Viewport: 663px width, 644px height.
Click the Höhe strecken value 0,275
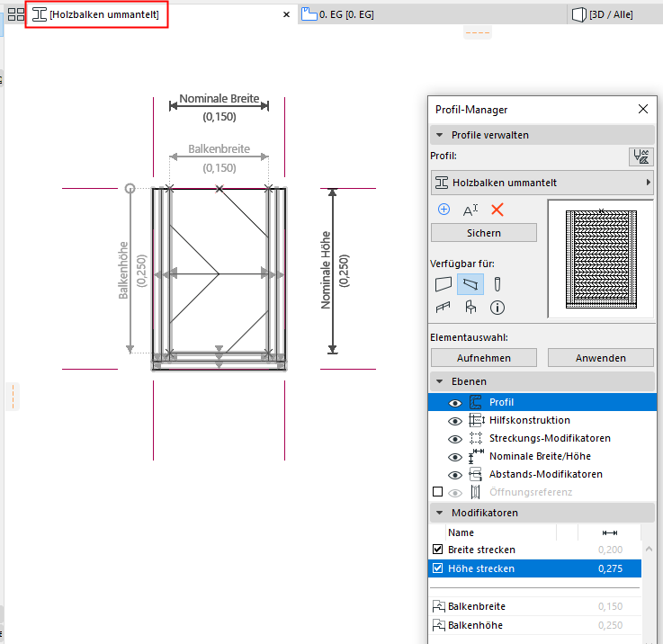(610, 568)
